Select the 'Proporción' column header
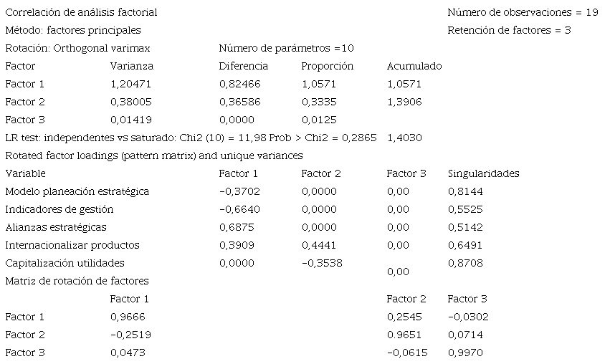Image resolution: width=610 pixels, height=364 pixels. [327, 66]
